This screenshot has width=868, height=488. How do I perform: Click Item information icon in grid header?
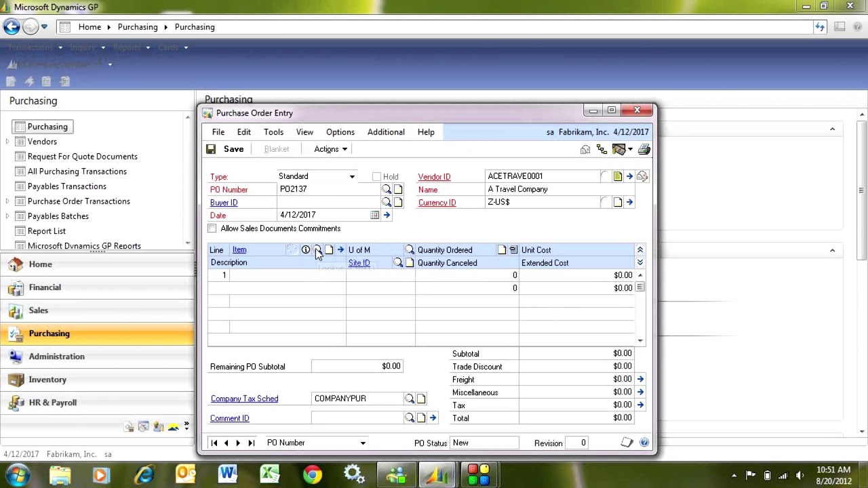click(x=305, y=250)
